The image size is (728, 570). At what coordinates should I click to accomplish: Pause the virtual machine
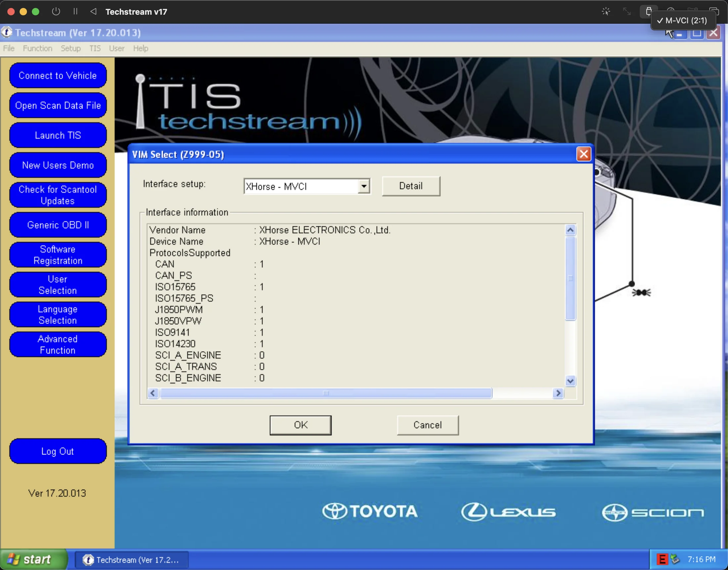tap(75, 11)
